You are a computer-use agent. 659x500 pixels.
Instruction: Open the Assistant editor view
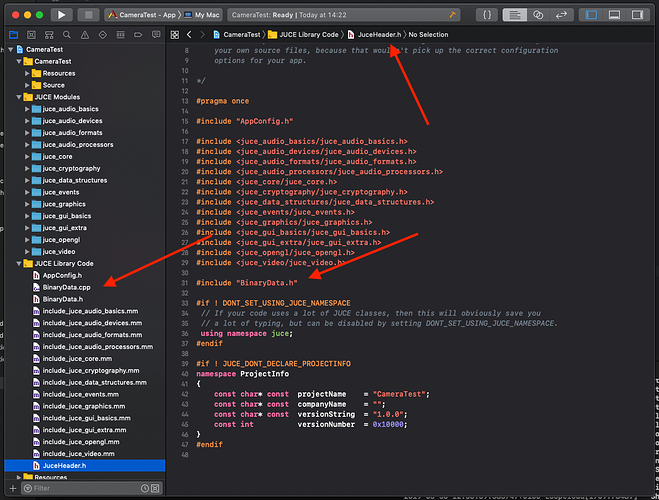click(538, 15)
